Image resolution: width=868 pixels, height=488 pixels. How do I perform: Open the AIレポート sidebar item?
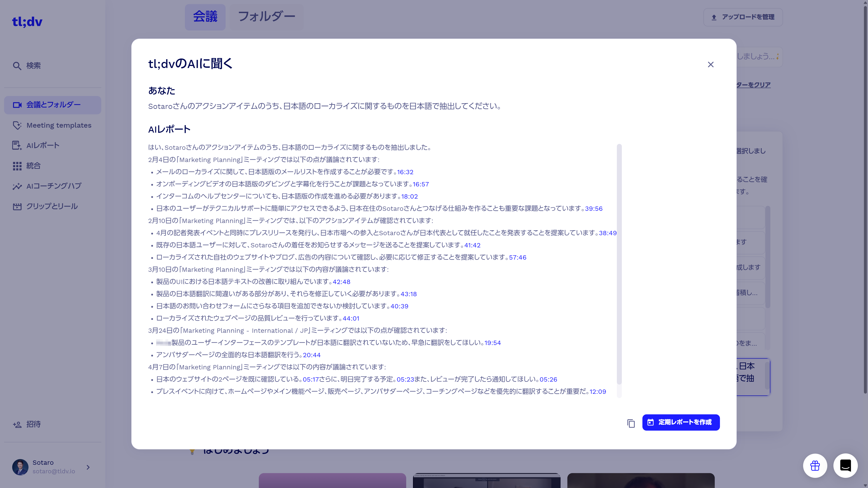[43, 145]
